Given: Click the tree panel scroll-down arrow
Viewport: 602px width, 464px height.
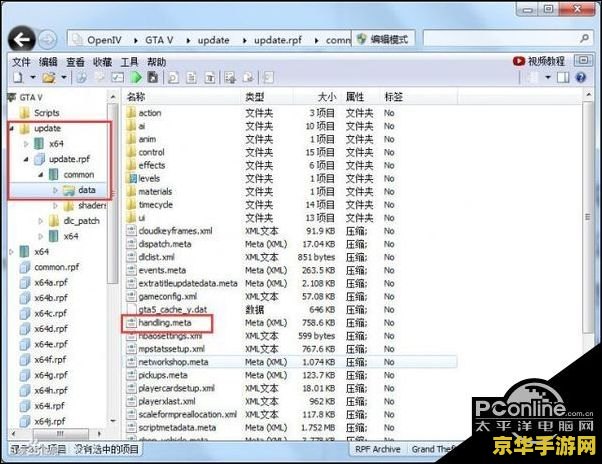Looking at the screenshot, I should pyautogui.click(x=112, y=421).
